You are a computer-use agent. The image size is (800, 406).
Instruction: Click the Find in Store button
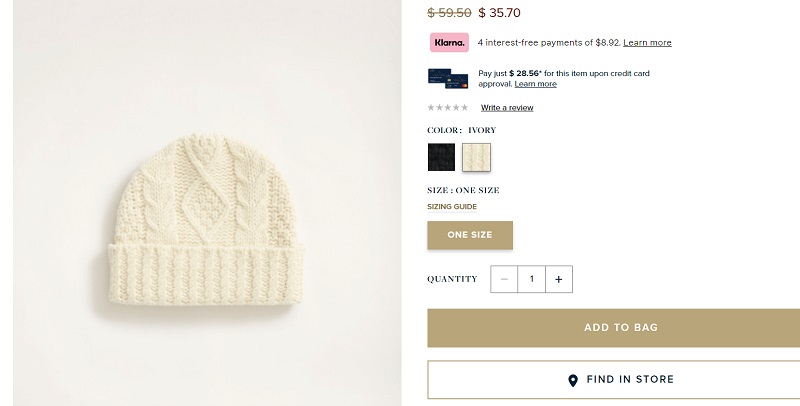click(614, 379)
